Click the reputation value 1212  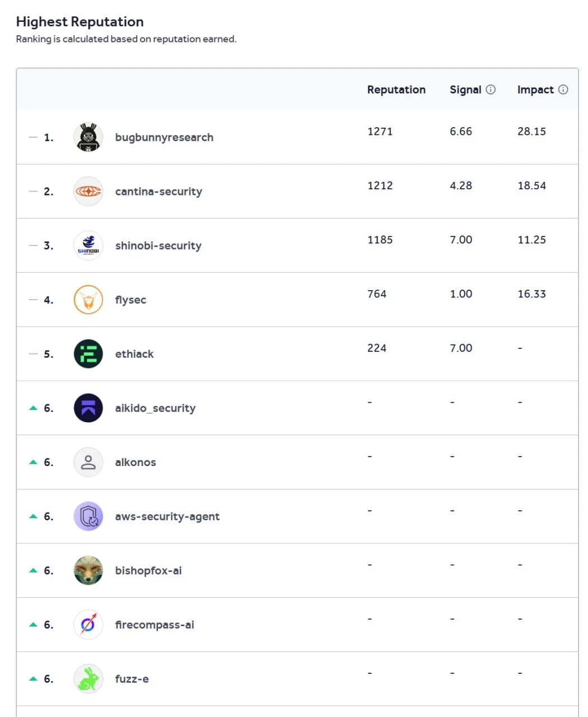coord(380,185)
